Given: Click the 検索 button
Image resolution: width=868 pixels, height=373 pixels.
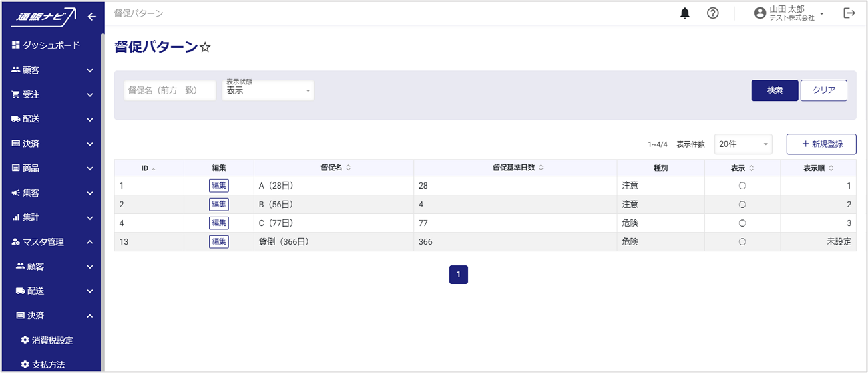Looking at the screenshot, I should pyautogui.click(x=775, y=90).
